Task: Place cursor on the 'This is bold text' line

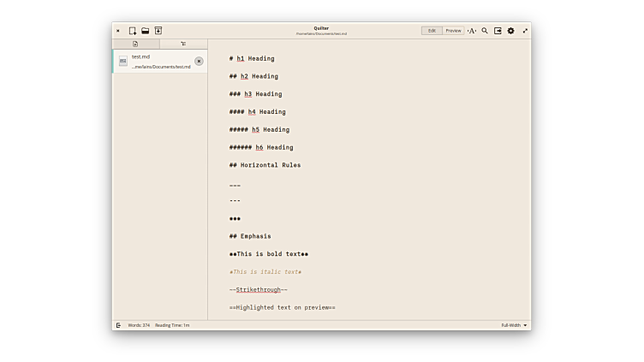Action: pos(269,254)
